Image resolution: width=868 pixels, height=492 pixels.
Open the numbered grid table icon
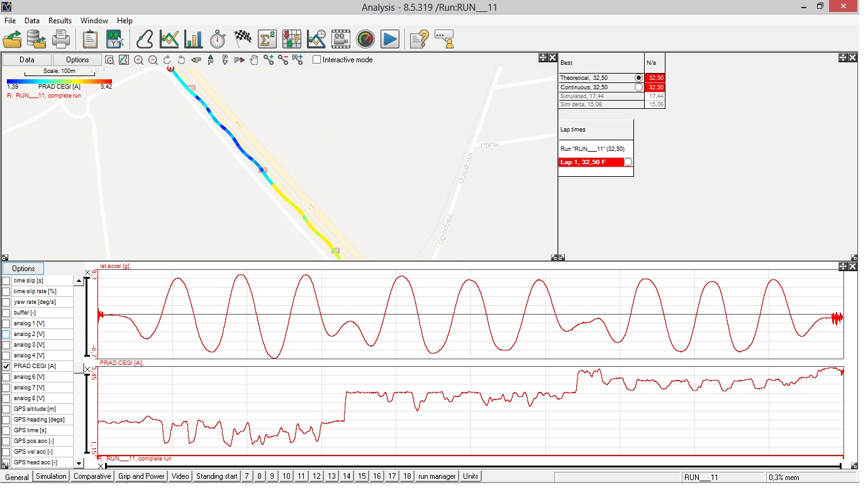pos(292,39)
